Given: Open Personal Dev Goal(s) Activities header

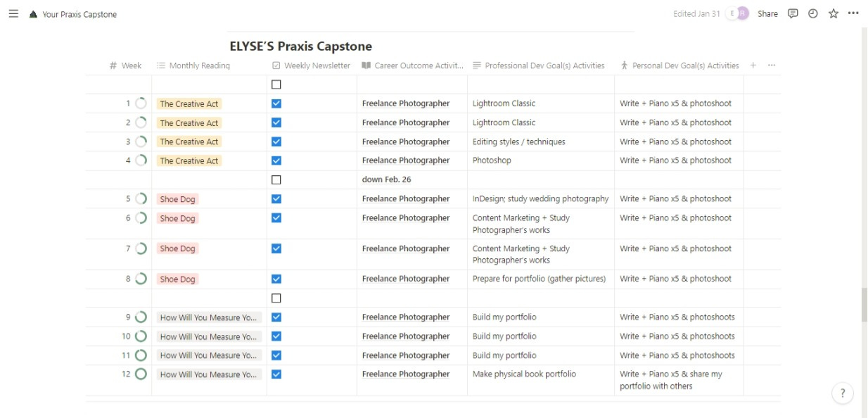Looking at the screenshot, I should (679, 65).
